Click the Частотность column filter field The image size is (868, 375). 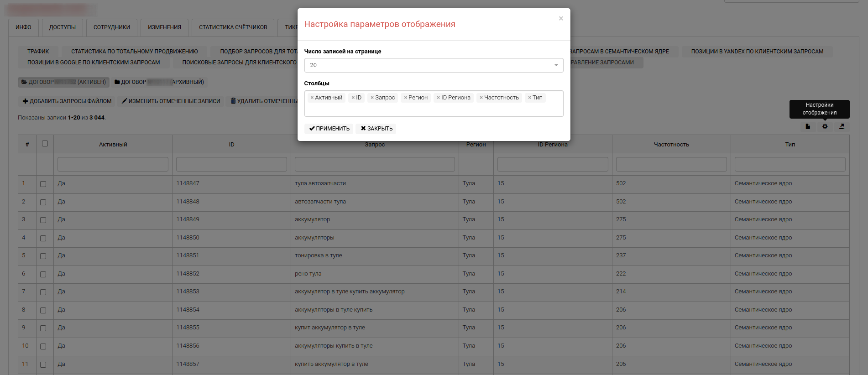pyautogui.click(x=671, y=164)
